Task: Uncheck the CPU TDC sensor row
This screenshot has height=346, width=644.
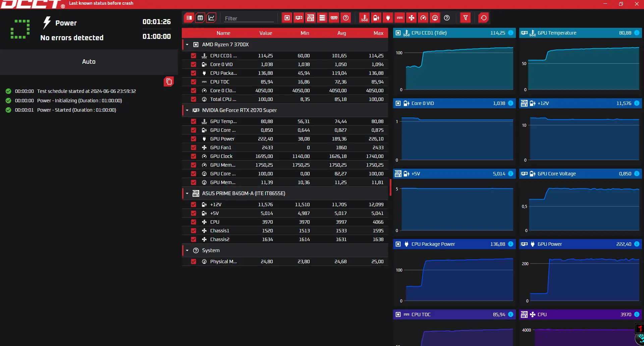Action: click(194, 82)
